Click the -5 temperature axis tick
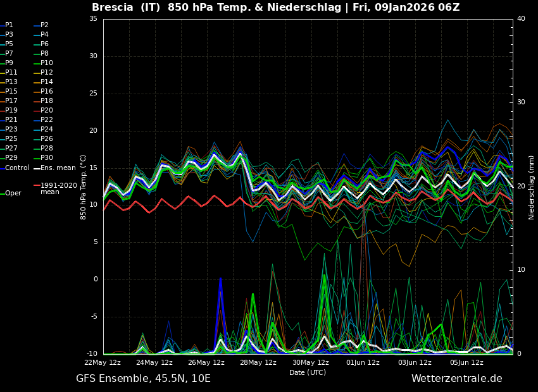This screenshot has height=392, width=538. (94, 317)
